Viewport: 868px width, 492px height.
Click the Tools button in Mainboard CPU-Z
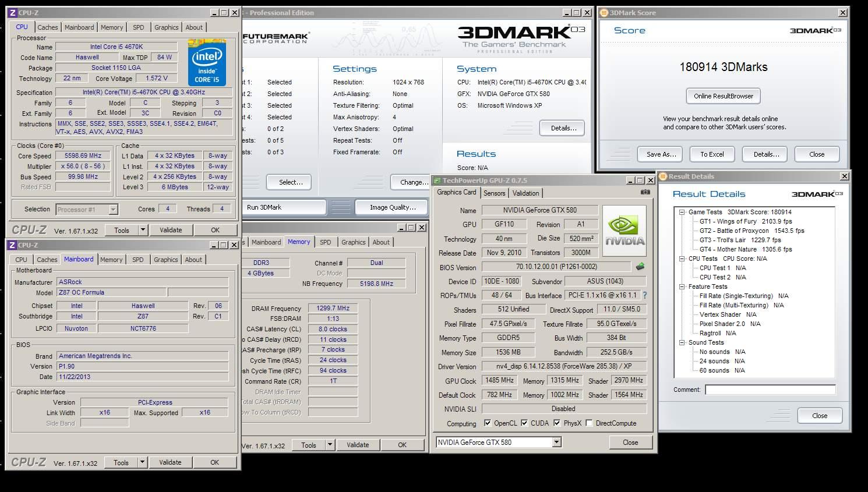pos(121,462)
